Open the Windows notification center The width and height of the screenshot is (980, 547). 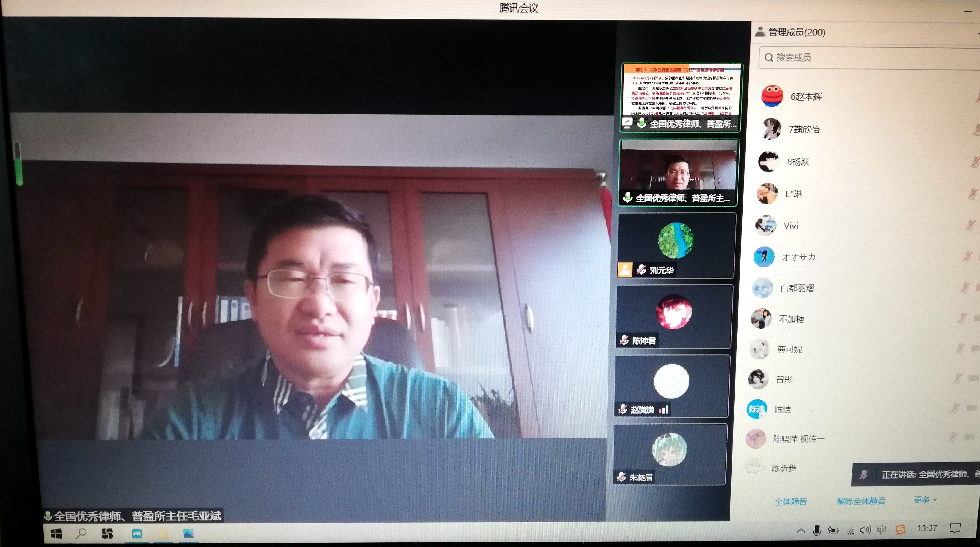click(x=955, y=528)
